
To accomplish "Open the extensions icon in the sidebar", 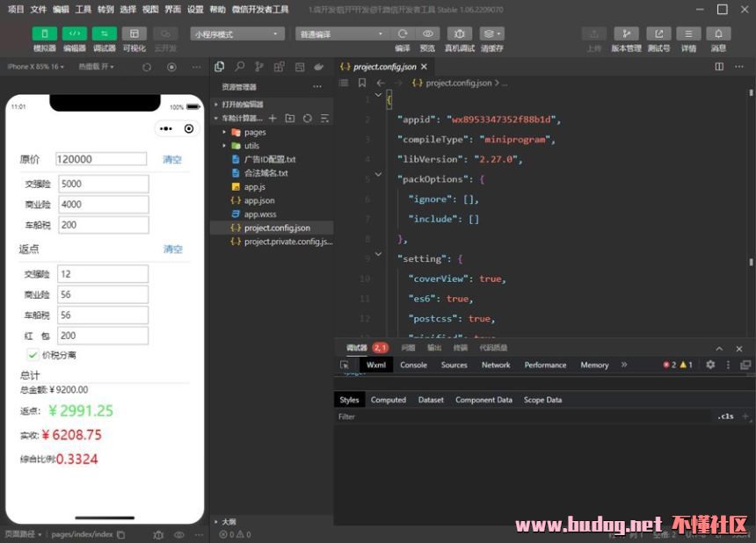I will click(x=280, y=67).
